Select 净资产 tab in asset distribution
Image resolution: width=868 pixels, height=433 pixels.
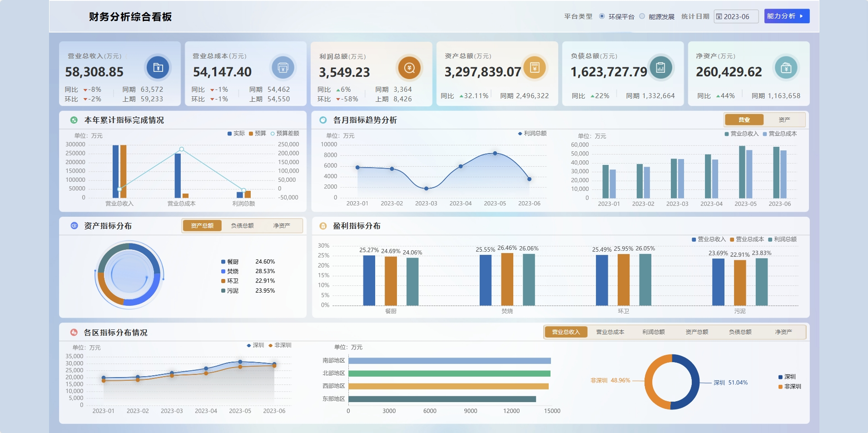(x=282, y=225)
